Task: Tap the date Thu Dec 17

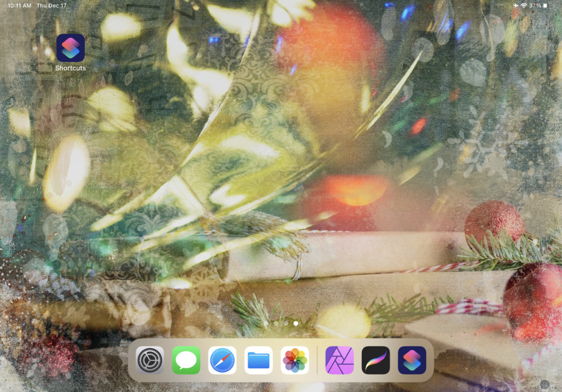Action: pyautogui.click(x=51, y=6)
